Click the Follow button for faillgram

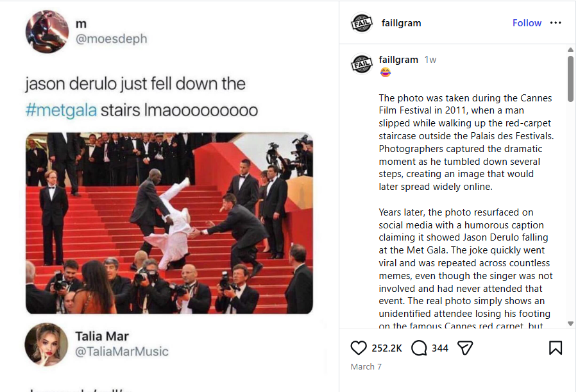coord(527,23)
